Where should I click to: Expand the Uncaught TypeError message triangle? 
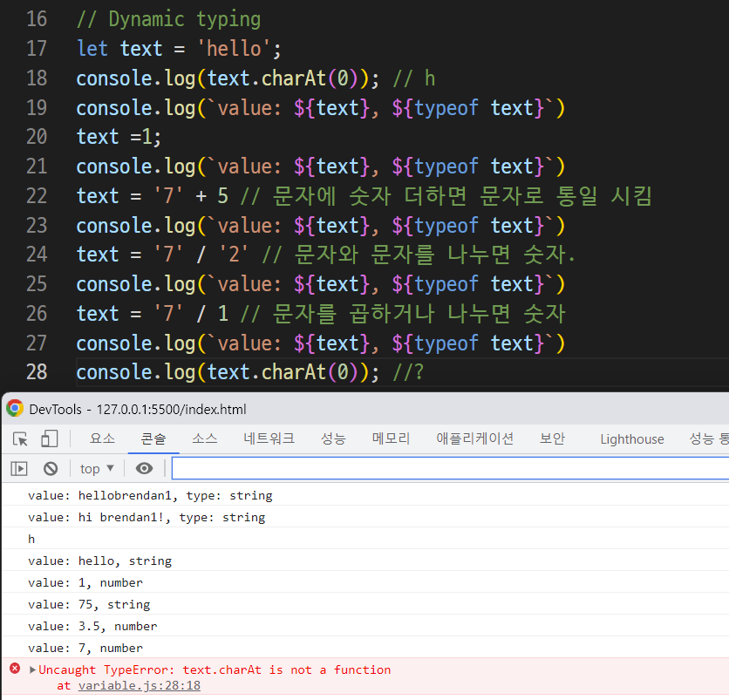pyautogui.click(x=32, y=669)
